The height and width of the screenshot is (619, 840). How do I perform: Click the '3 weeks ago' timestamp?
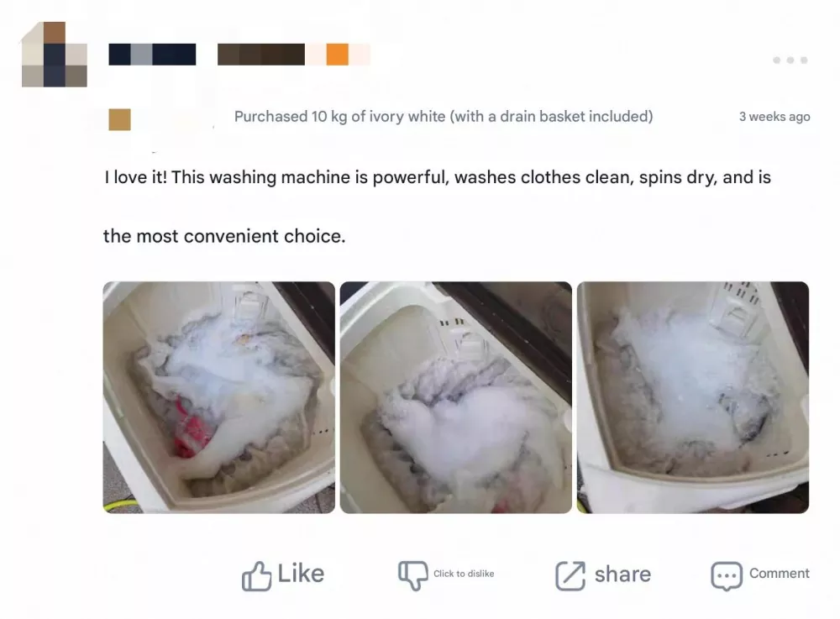point(774,117)
